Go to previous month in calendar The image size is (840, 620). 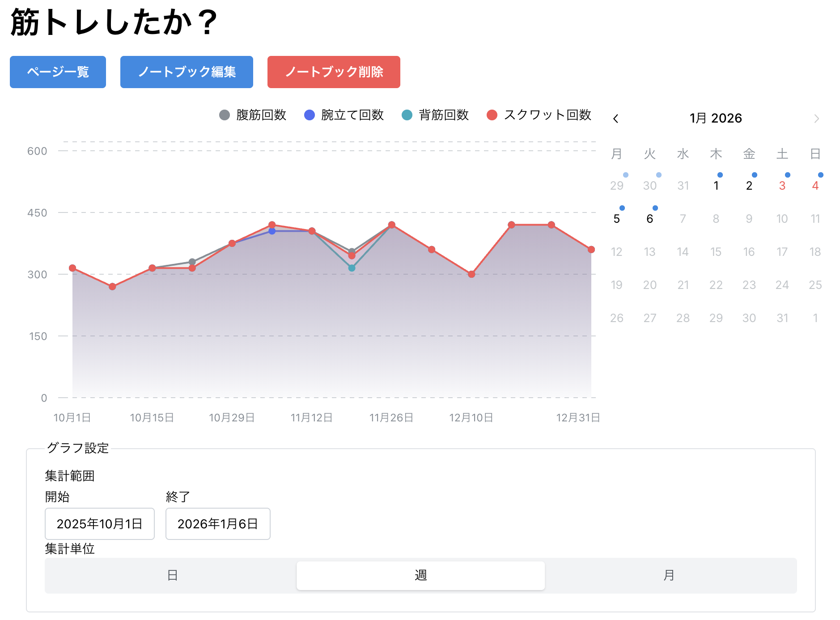tap(616, 118)
